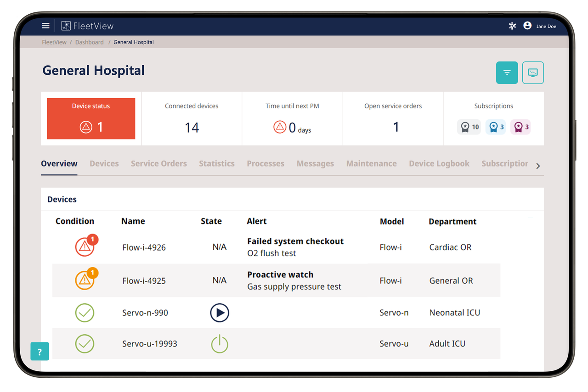Open the Maintenance tab

371,163
